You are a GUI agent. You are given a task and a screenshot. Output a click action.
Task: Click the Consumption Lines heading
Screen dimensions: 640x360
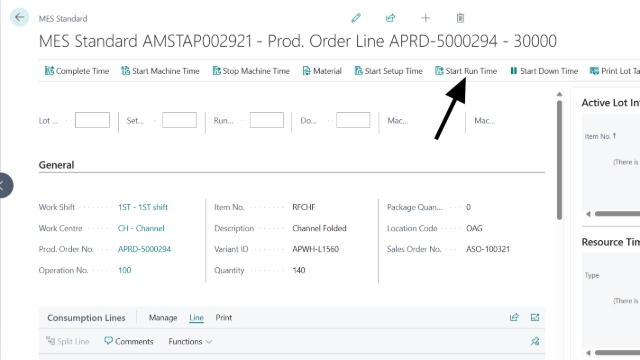86,318
